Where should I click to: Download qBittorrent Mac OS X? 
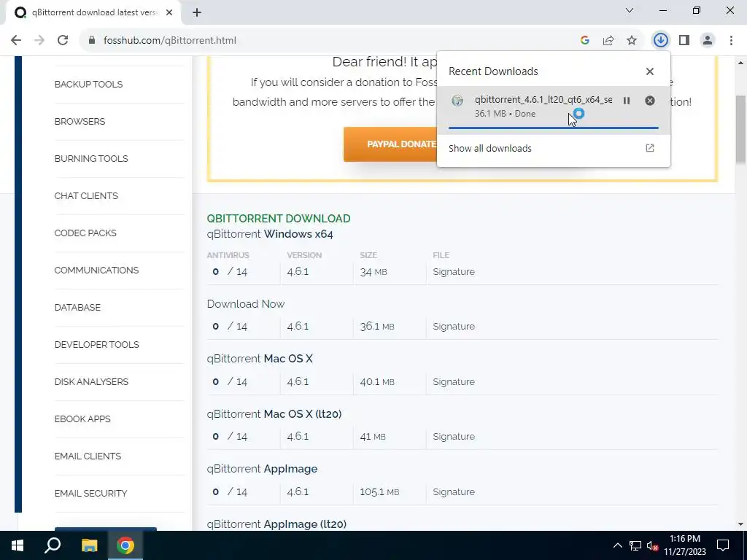coord(260,359)
